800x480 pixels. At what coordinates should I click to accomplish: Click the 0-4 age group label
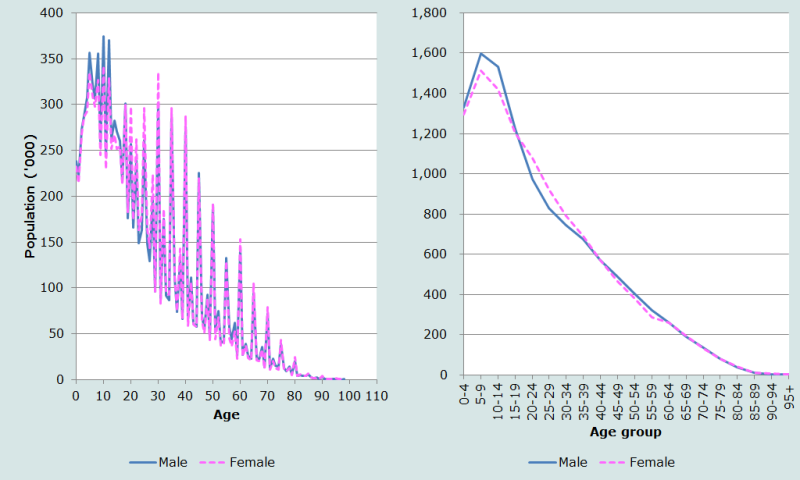pos(464,395)
